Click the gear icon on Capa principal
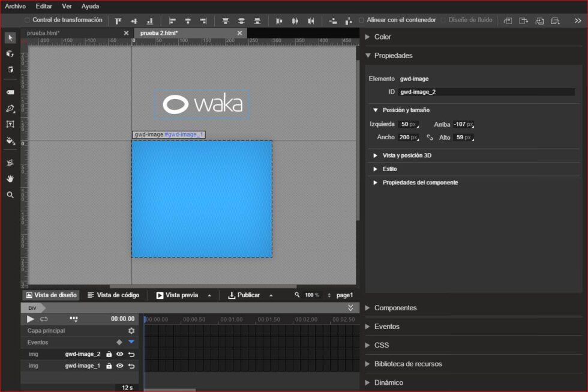Image resolution: width=588 pixels, height=392 pixels. 131,331
